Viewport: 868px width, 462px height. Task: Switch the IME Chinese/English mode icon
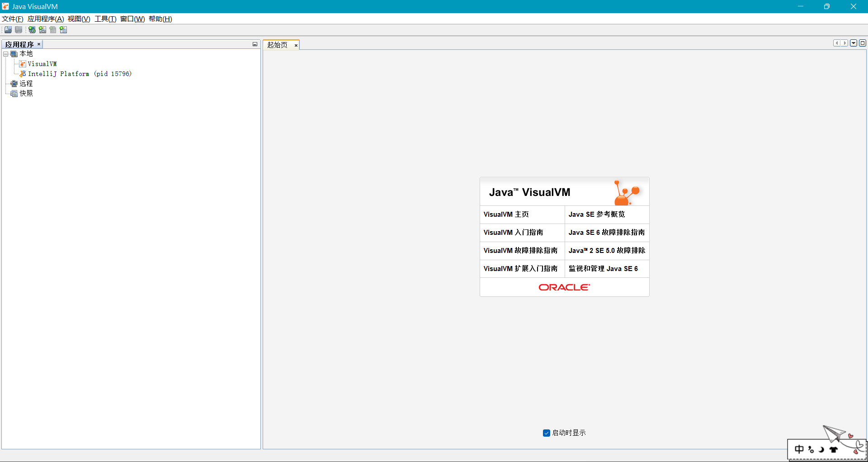click(799, 449)
